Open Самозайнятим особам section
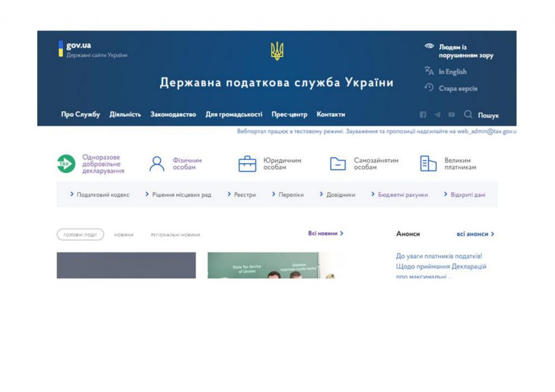 (x=376, y=164)
